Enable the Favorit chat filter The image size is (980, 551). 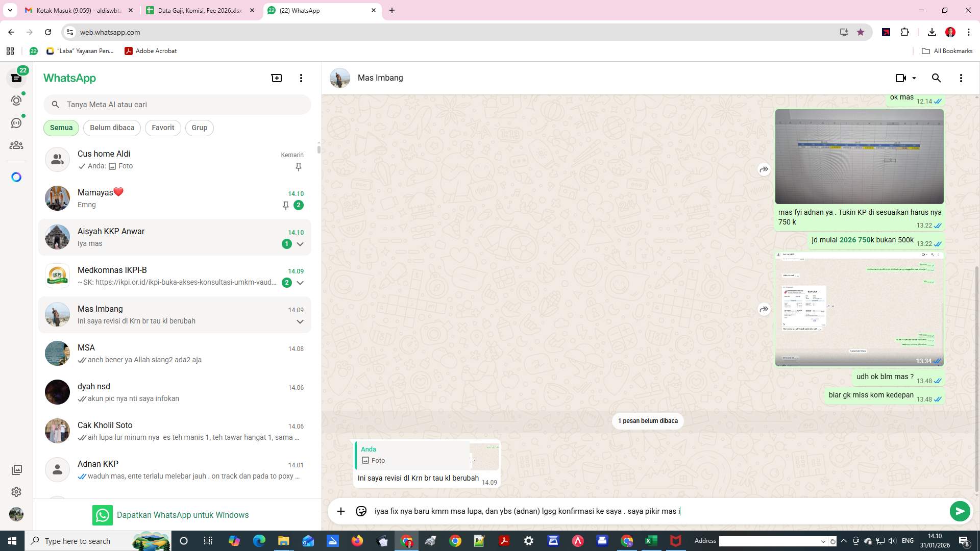click(x=162, y=128)
